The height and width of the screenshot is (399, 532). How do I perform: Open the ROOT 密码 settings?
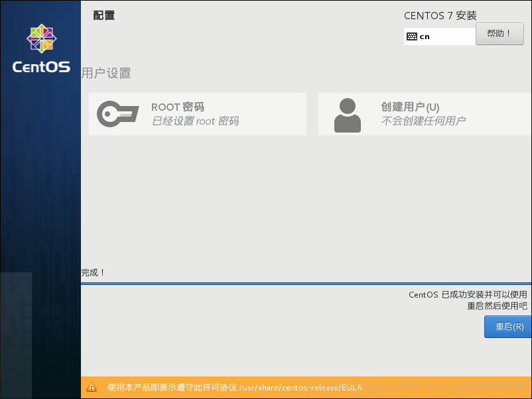click(x=198, y=114)
